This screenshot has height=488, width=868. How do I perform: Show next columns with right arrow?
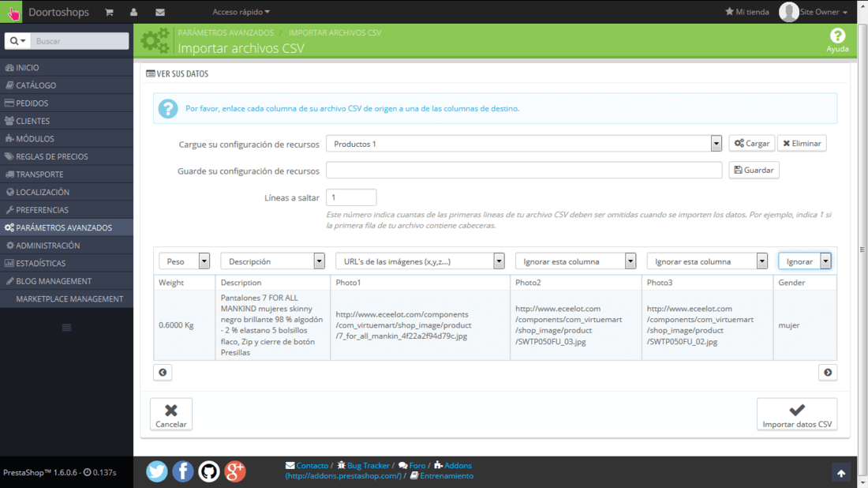[x=828, y=372]
